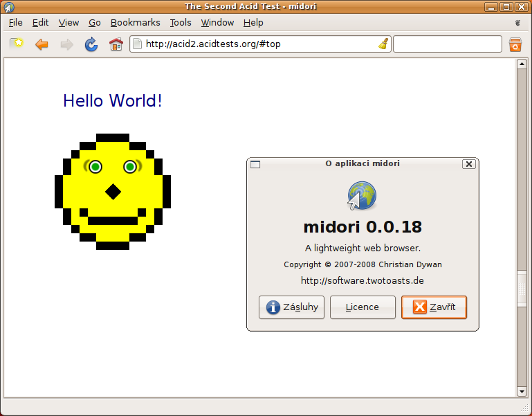Click the smiley's black diamond nose
The image size is (532, 416).
[113, 192]
